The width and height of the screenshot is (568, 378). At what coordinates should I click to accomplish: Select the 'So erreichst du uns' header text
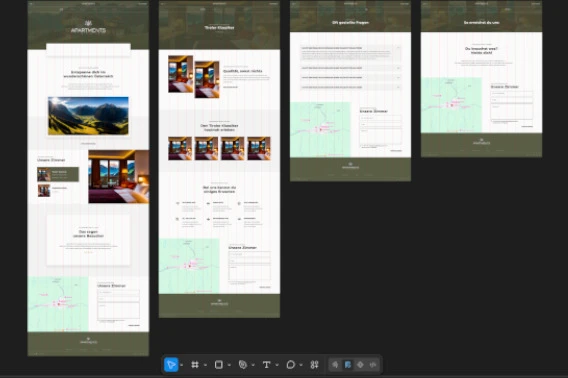tap(481, 22)
